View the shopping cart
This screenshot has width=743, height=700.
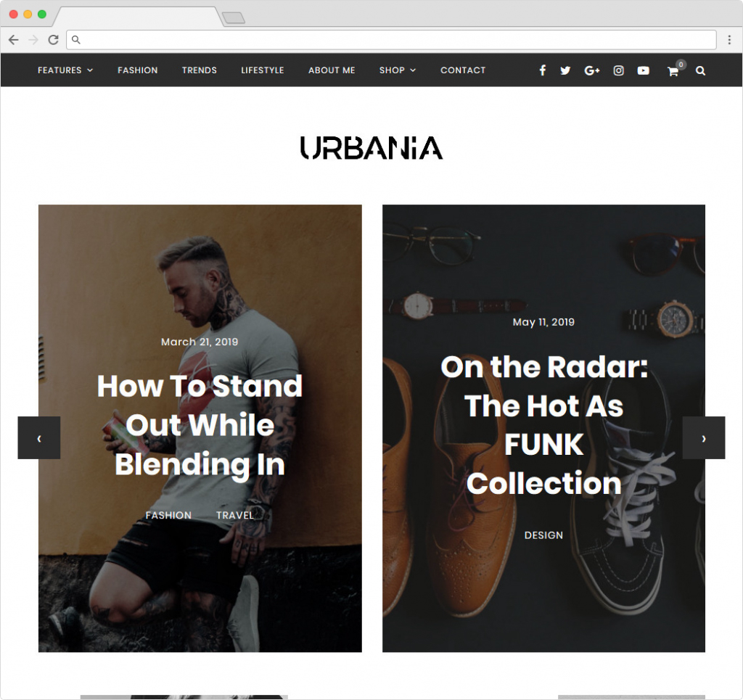click(x=673, y=71)
